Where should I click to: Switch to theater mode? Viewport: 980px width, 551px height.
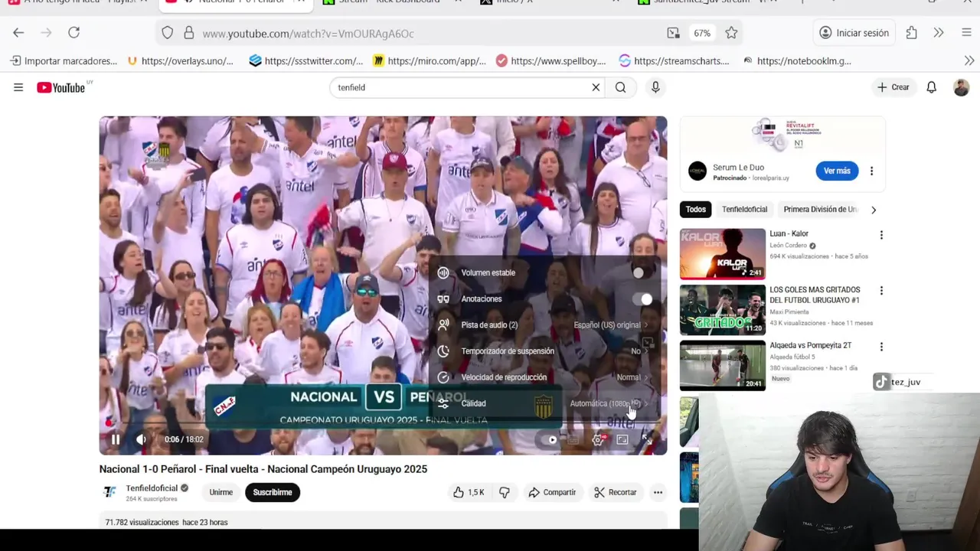[622, 439]
